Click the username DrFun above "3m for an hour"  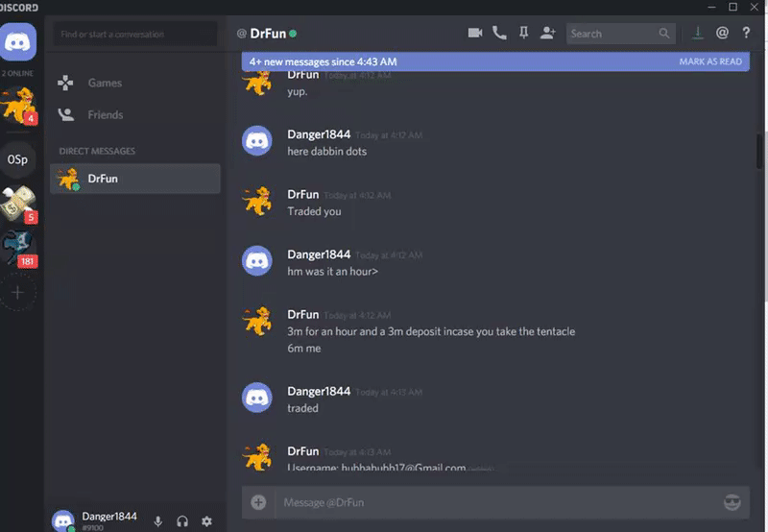[x=303, y=314]
